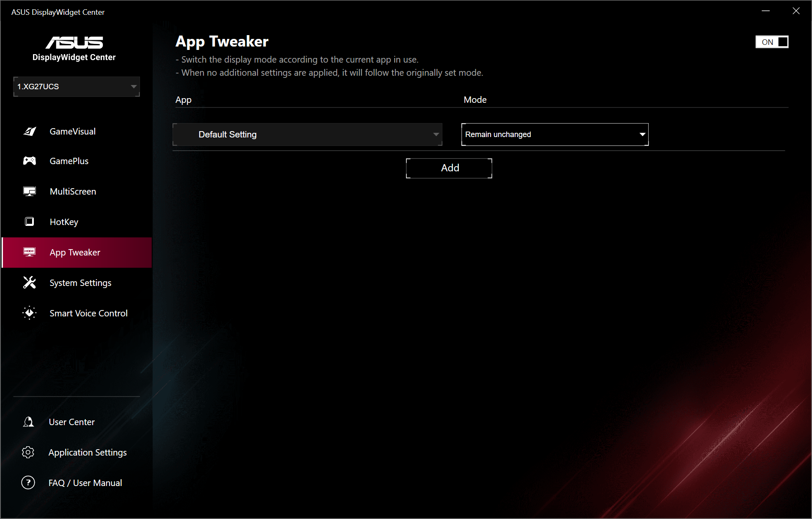Open the monitor selector 1.XG27UCS dropdown
This screenshot has width=812, height=519.
click(77, 87)
